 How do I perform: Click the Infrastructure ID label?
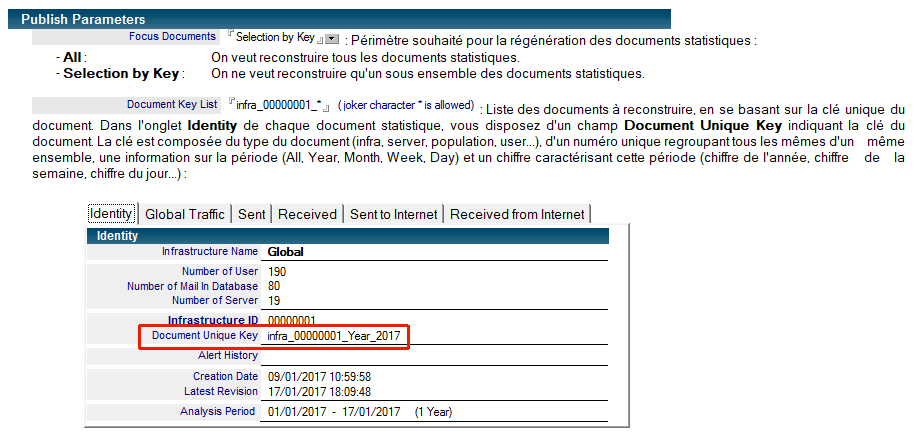(213, 321)
